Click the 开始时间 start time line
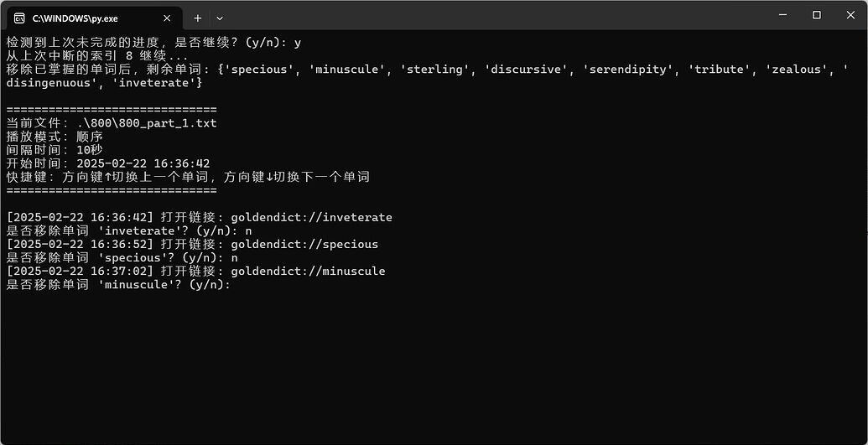The image size is (868, 445). tap(107, 163)
